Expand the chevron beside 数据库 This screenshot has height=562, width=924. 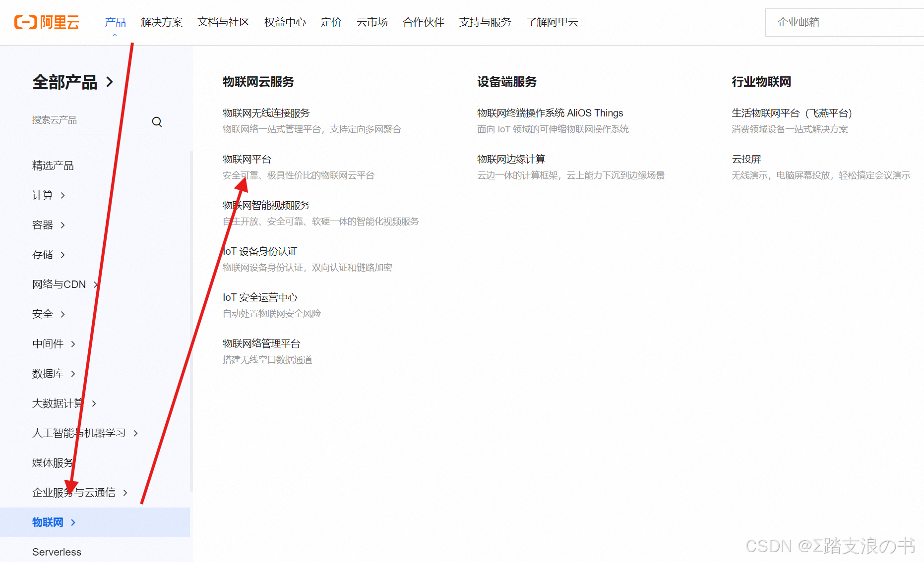tap(73, 374)
